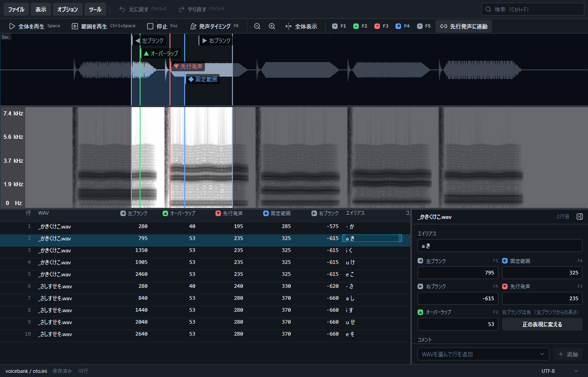This screenshot has width=588, height=377.
Task: Click やり直す redo button
Action: (201, 9)
